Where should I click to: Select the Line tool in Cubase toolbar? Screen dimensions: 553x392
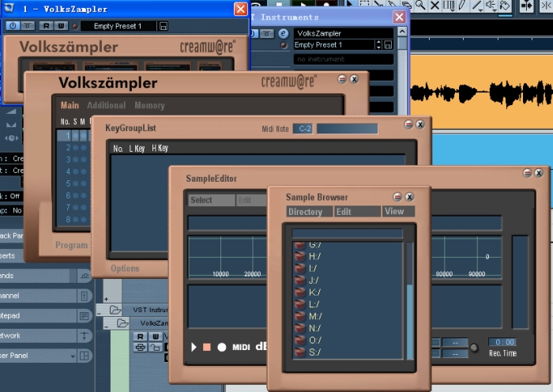tap(477, 6)
